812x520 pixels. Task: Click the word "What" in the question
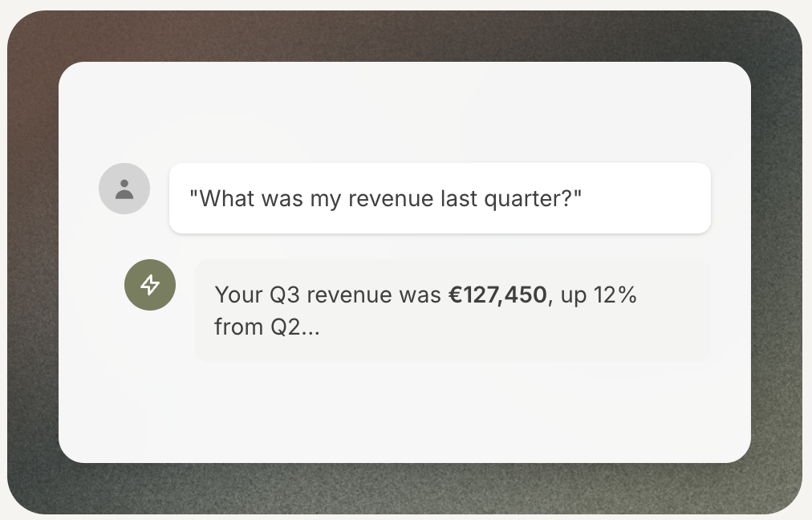[x=229, y=198]
